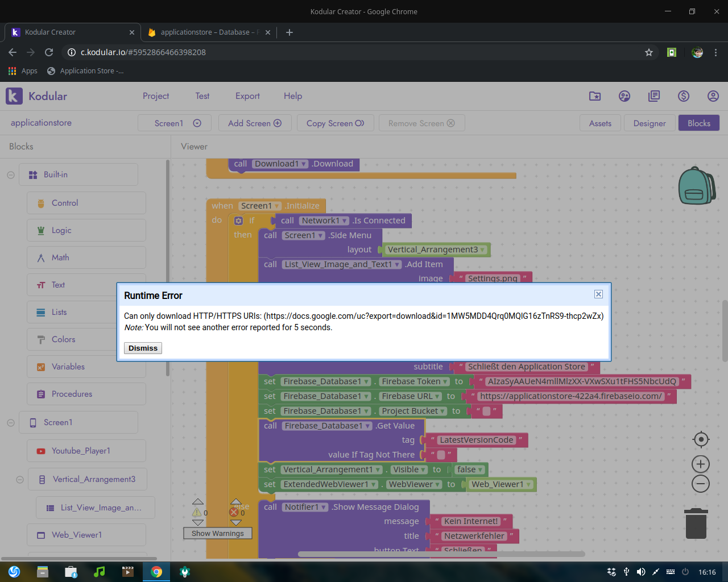The width and height of the screenshot is (728, 582).
Task: Dismiss the Runtime Error dialog
Action: coord(143,348)
